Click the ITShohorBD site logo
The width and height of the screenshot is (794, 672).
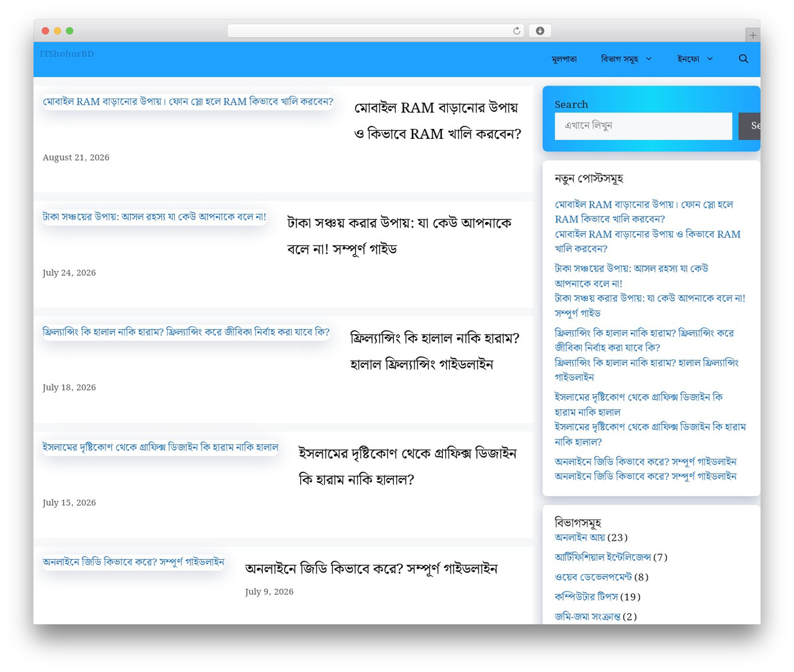click(67, 54)
